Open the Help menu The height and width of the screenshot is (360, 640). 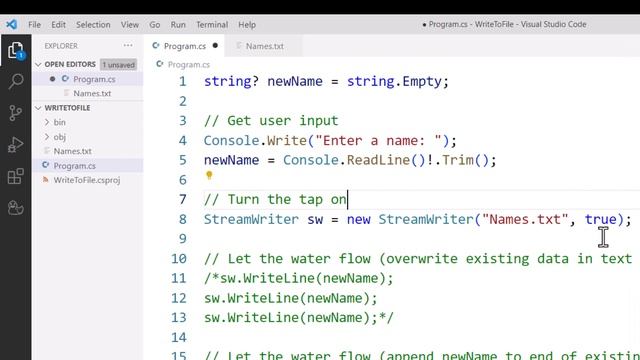coord(247,24)
